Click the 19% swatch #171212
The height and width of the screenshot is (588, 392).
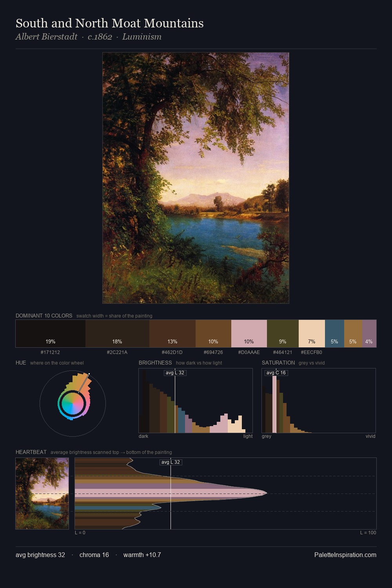51,334
